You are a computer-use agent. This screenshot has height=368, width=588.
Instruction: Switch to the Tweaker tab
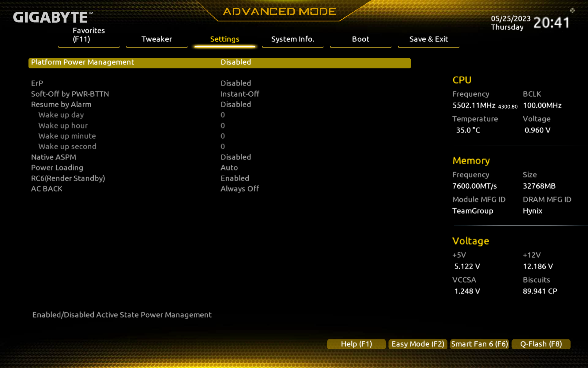(x=156, y=39)
